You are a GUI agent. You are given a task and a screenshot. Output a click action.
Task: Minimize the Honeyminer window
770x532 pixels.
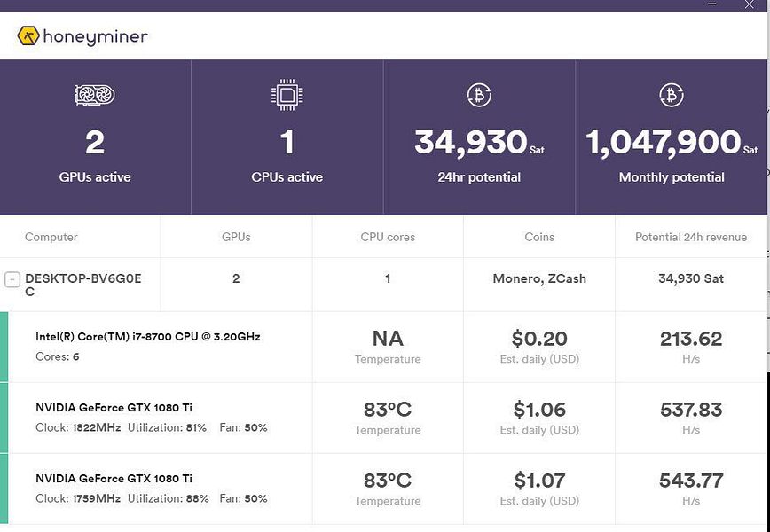click(712, 4)
